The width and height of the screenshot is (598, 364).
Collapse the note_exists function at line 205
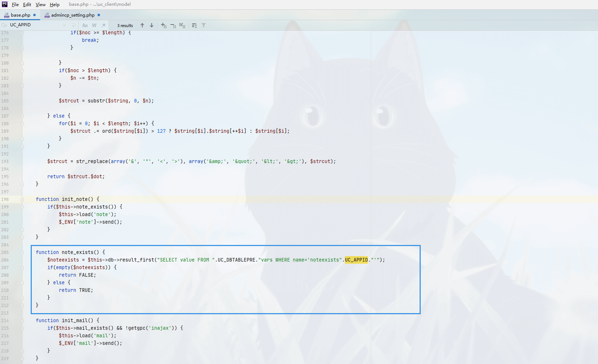point(22,253)
